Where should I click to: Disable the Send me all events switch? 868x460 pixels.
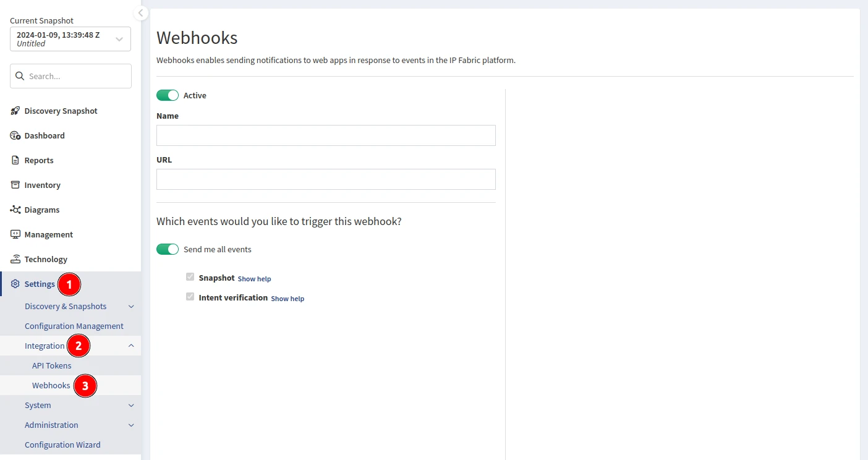[x=168, y=249]
